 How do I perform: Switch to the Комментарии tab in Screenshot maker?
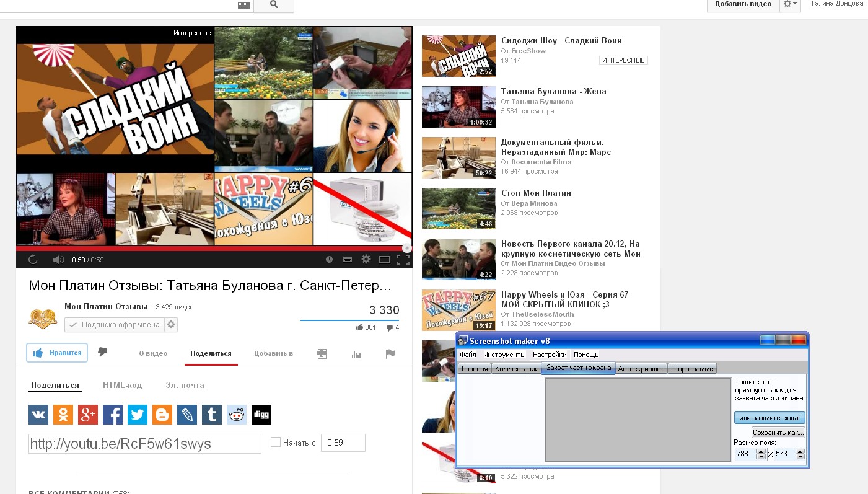pyautogui.click(x=517, y=369)
